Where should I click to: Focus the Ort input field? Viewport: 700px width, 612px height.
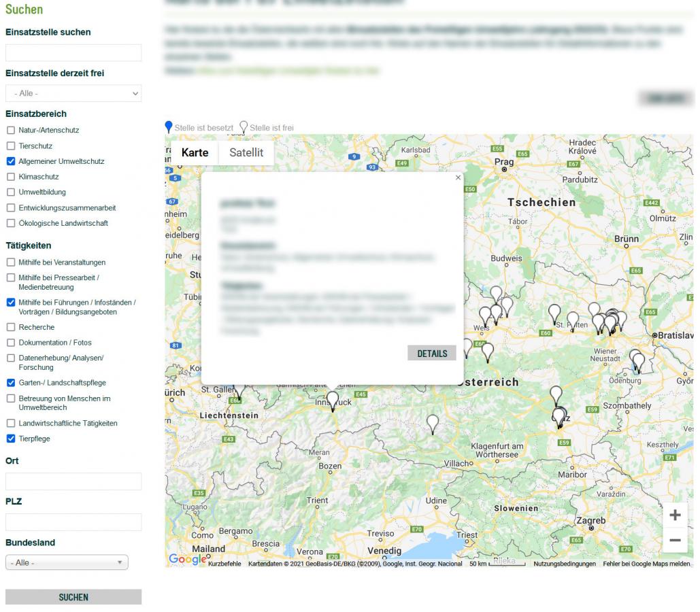(73, 481)
